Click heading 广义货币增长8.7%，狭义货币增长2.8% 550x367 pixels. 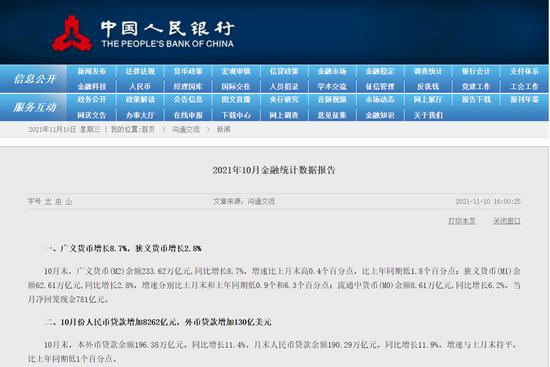tap(131, 248)
